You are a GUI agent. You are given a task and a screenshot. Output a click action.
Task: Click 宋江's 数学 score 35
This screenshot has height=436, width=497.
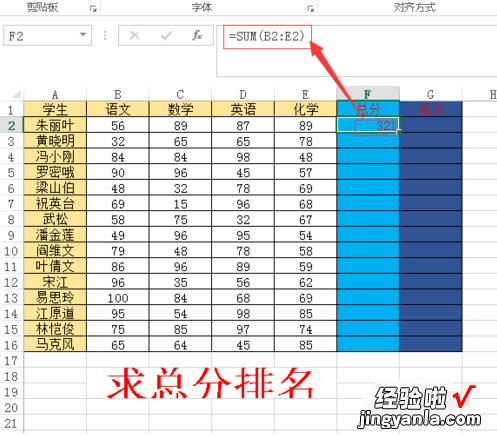coord(180,282)
